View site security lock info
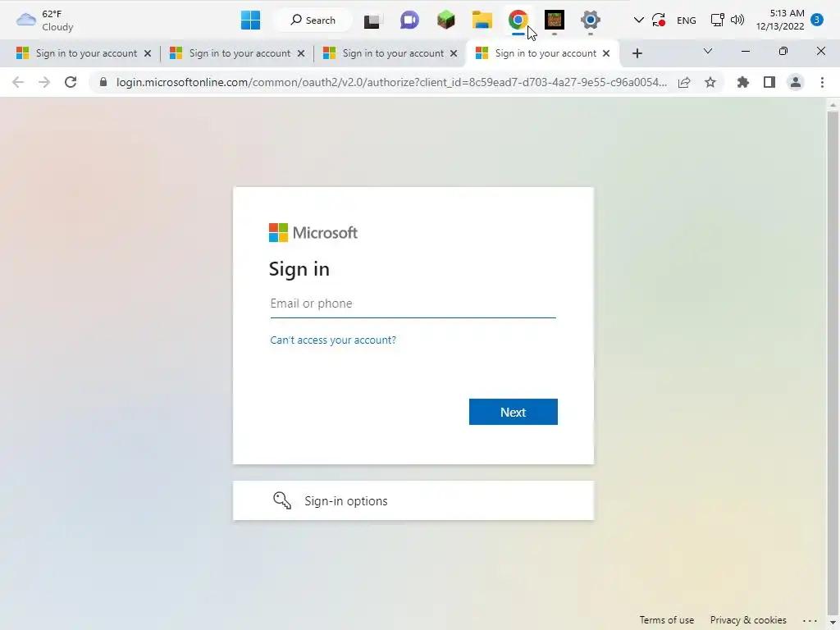Viewport: 840px width, 630px height. [x=103, y=83]
